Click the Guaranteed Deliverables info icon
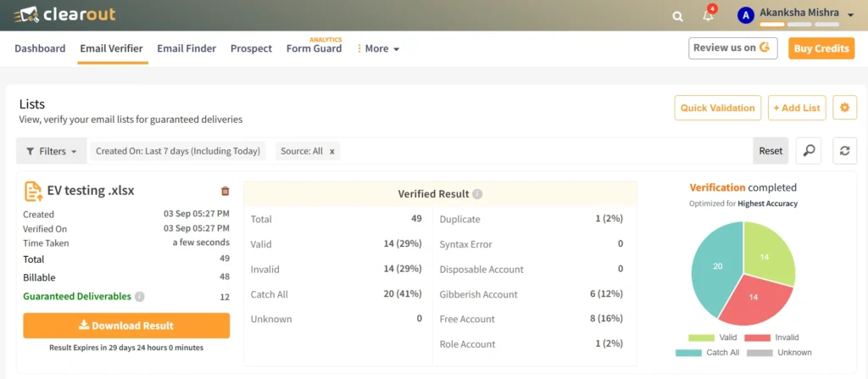 pos(140,297)
